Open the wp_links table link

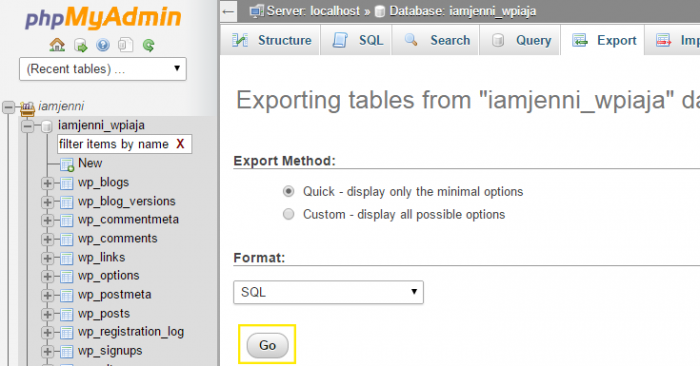(x=102, y=258)
